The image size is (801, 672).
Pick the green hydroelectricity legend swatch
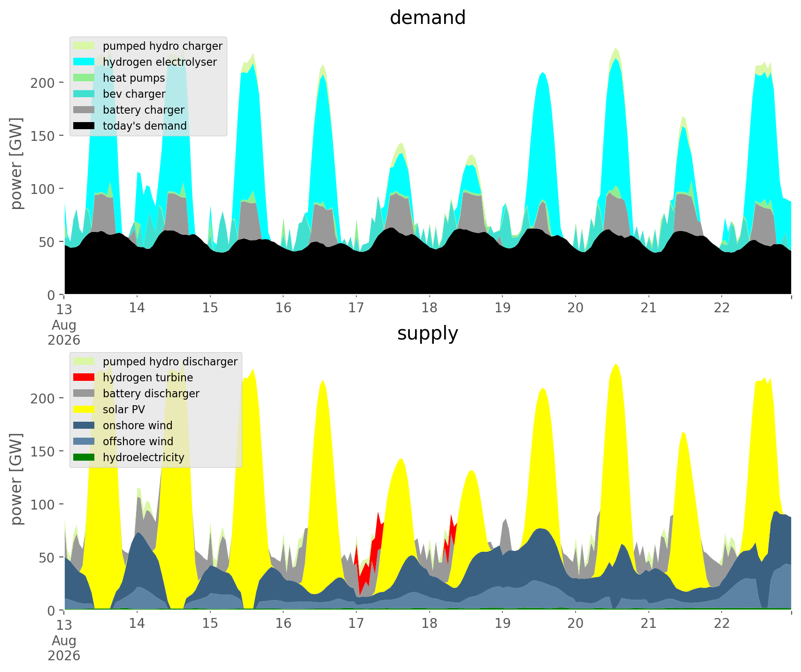pyautogui.click(x=84, y=457)
